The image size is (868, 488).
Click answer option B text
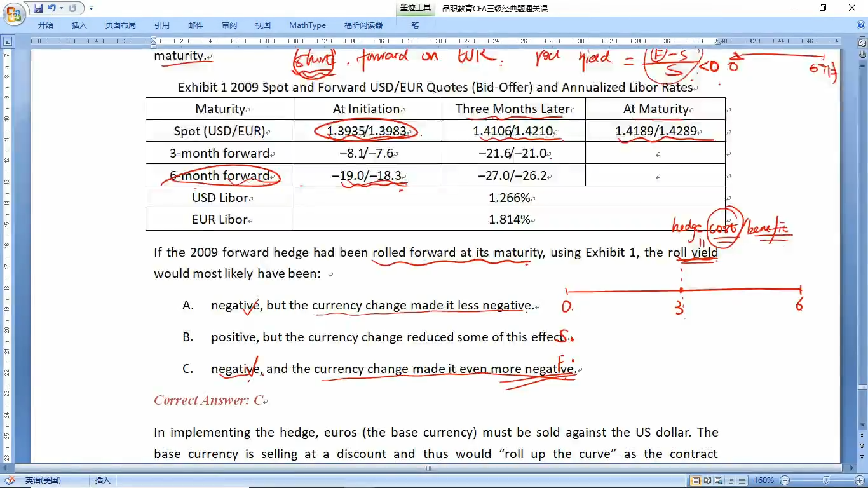388,337
